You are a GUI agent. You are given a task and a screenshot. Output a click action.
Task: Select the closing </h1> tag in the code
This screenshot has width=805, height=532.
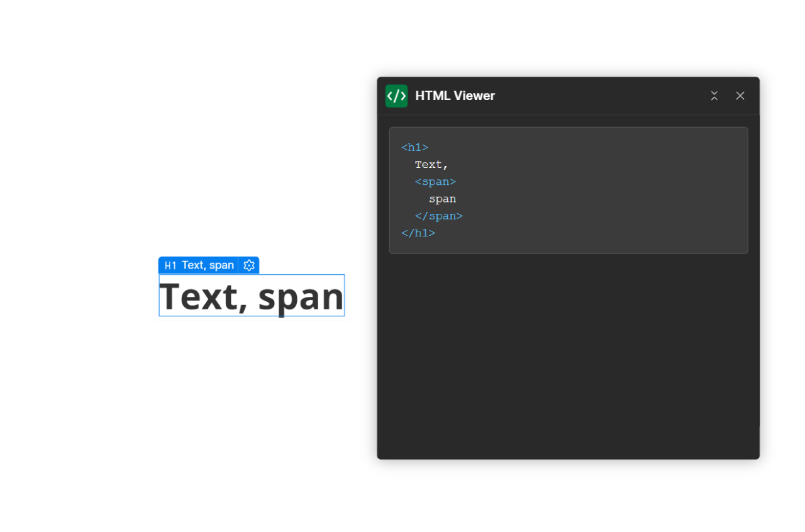click(418, 233)
